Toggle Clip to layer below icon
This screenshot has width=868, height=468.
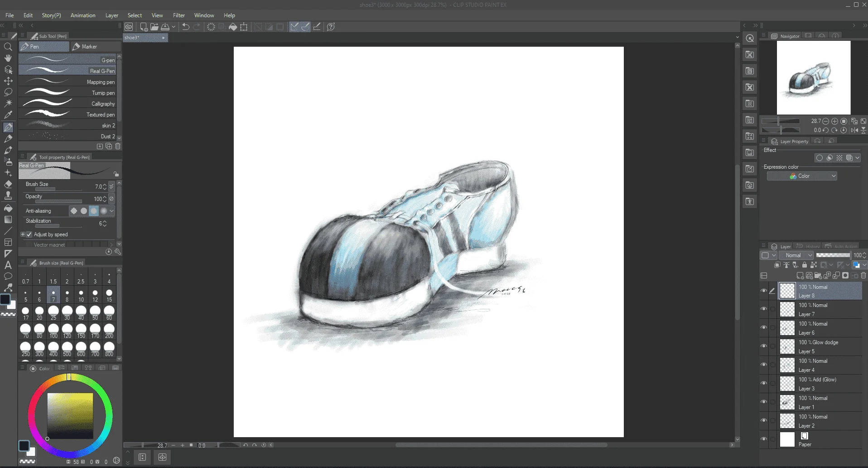pyautogui.click(x=777, y=265)
